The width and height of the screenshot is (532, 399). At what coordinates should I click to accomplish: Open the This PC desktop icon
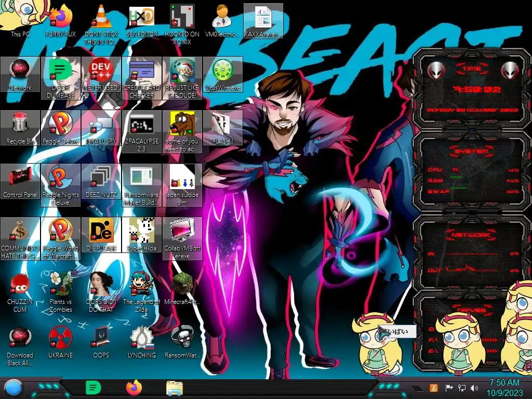pyautogui.click(x=20, y=20)
